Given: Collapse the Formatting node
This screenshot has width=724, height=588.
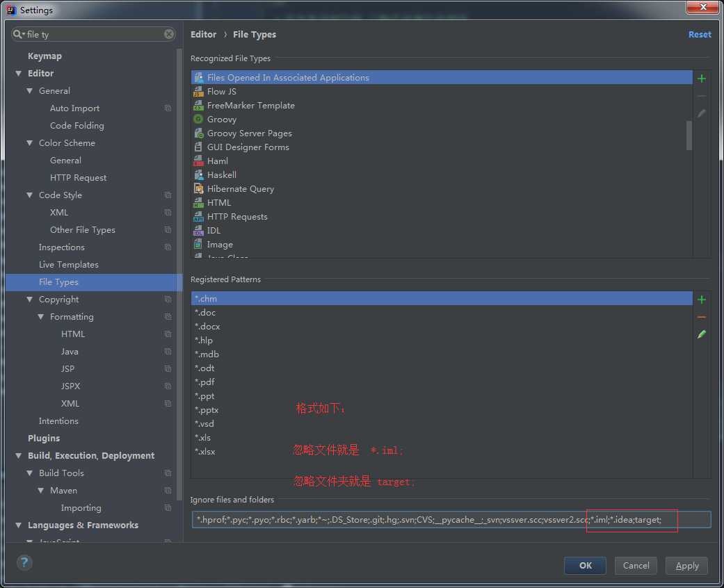Looking at the screenshot, I should click(x=40, y=317).
